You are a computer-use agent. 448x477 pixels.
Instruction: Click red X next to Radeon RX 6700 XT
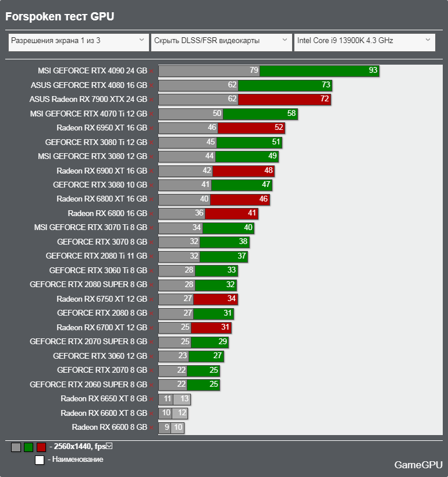tap(151, 328)
